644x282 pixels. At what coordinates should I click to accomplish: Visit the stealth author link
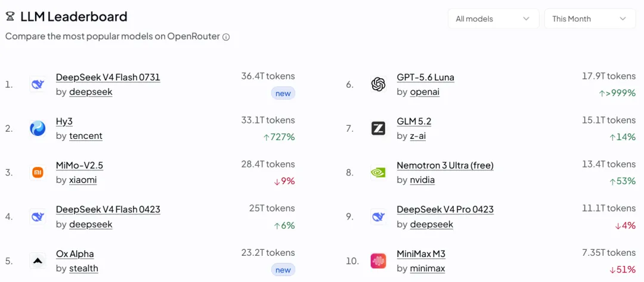[84, 268]
